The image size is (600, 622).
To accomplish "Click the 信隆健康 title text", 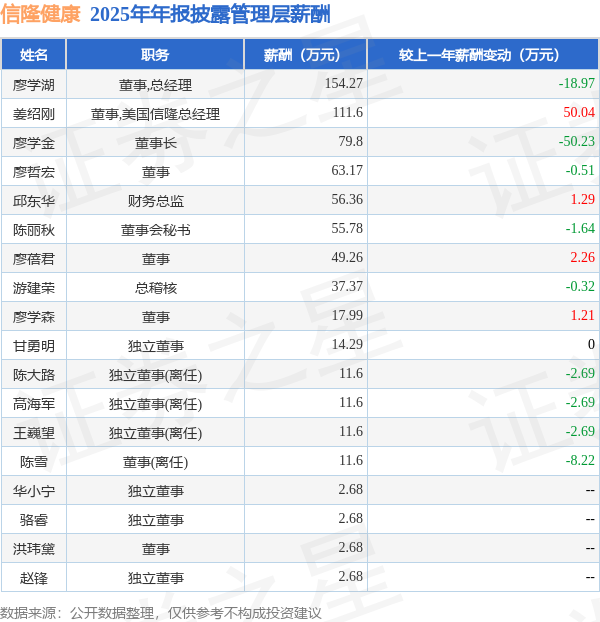I will pyautogui.click(x=41, y=14).
